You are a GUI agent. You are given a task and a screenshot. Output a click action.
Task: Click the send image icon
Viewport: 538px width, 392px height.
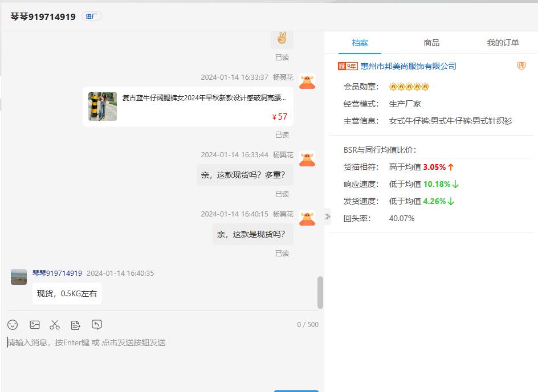[35, 325]
